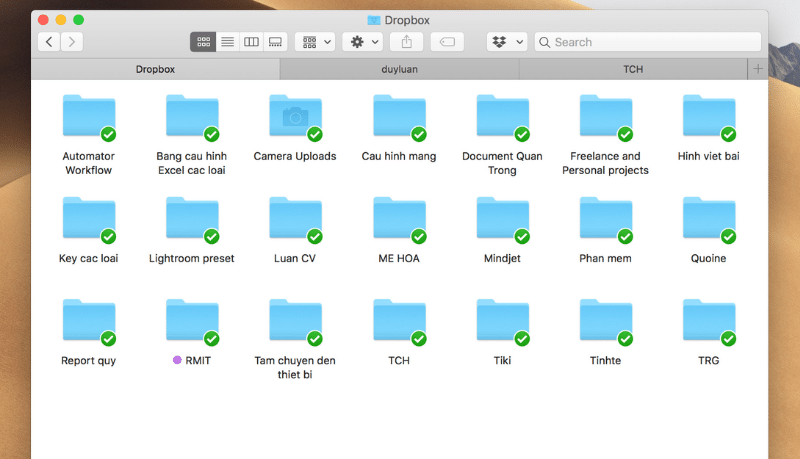Image resolution: width=800 pixels, height=459 pixels.
Task: Select the Freelance and Personal projects folder
Action: 606,116
